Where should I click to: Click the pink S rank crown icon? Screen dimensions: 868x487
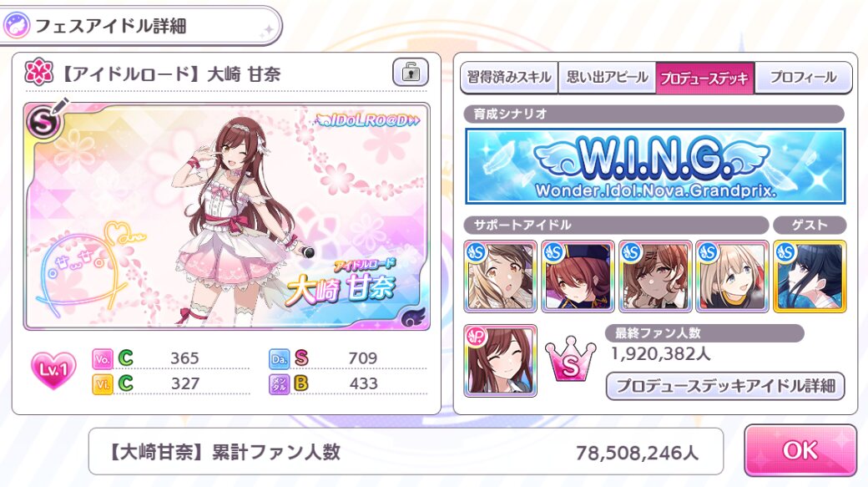point(571,360)
